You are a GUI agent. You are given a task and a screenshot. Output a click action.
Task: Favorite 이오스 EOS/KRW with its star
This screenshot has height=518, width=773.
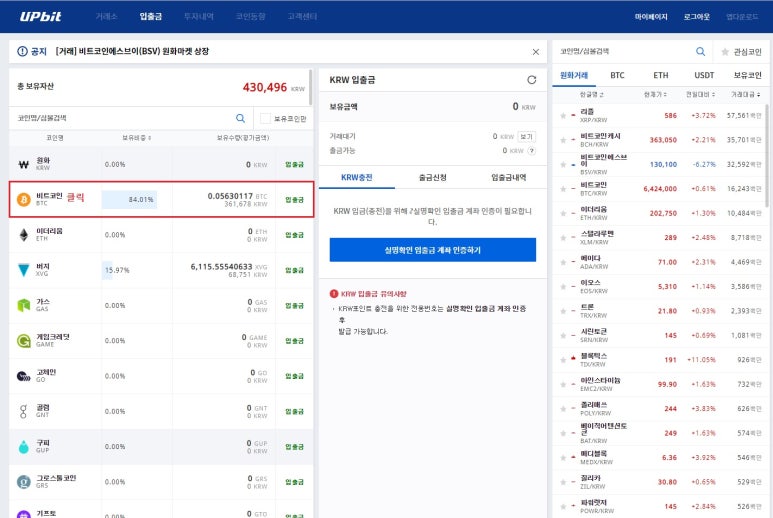click(x=563, y=286)
